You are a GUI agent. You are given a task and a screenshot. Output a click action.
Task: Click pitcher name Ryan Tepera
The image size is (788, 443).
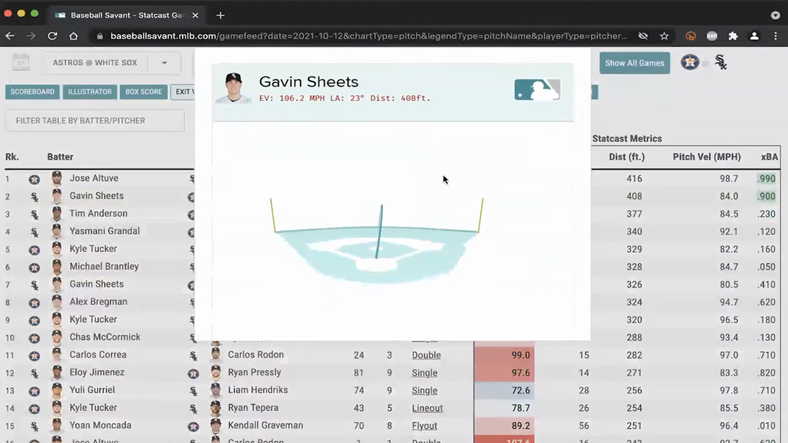tap(253, 407)
